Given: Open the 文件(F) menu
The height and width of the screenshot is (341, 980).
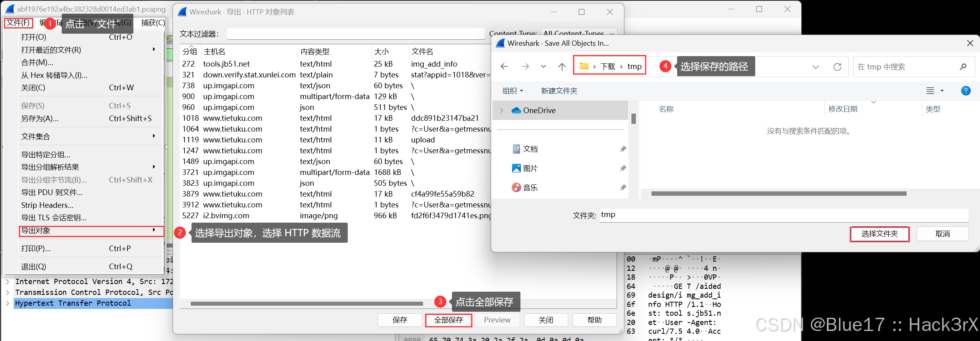Looking at the screenshot, I should click(x=18, y=23).
